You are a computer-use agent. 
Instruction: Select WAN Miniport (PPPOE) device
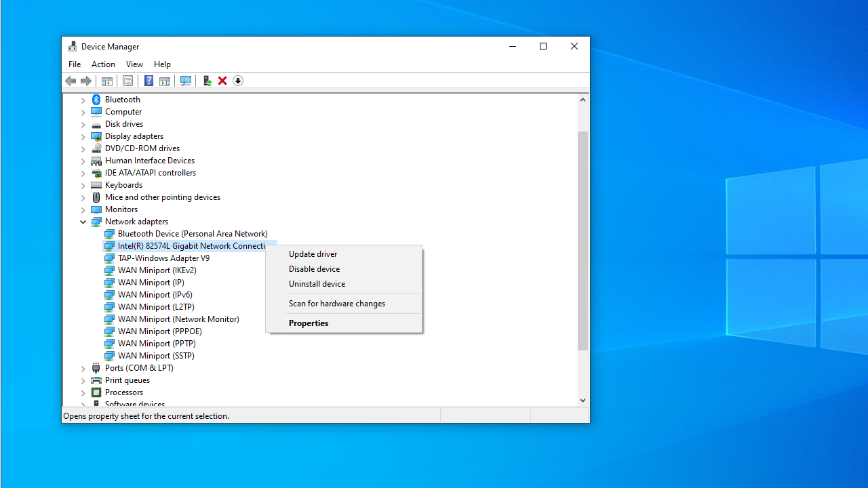[159, 331]
